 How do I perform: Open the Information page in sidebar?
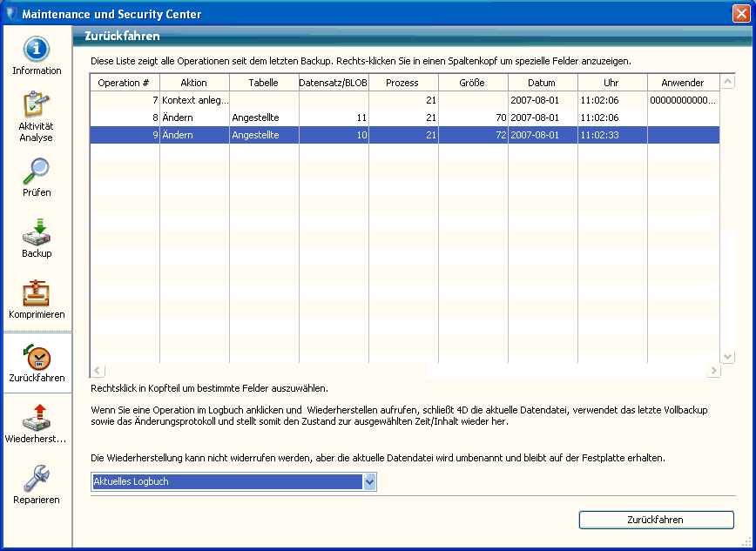tap(37, 54)
